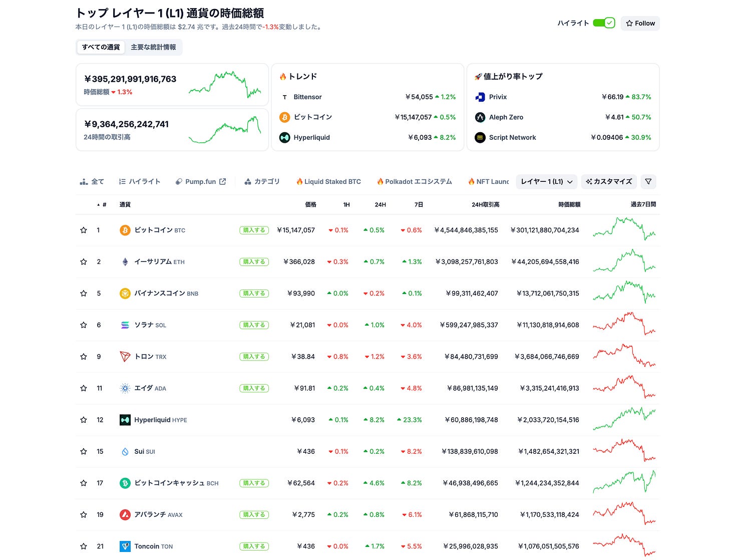
Task: Open the market cap chart in top card
Action: coord(225,85)
